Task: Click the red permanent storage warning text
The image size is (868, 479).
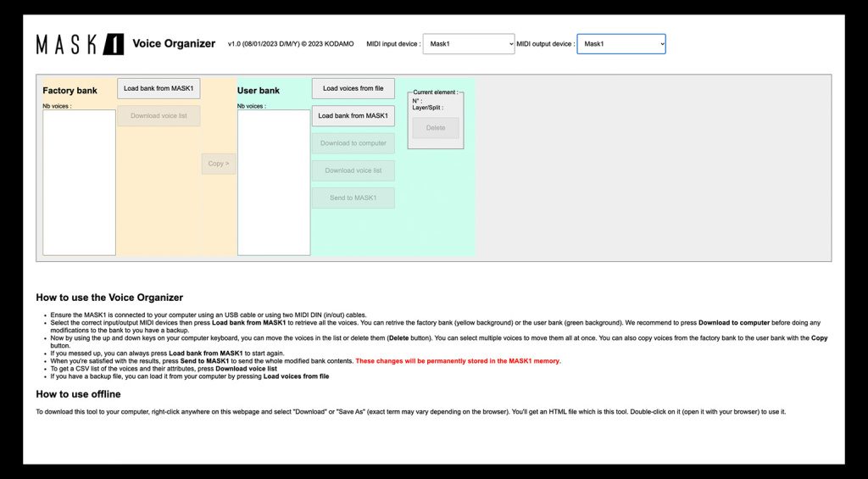Action: pos(458,361)
